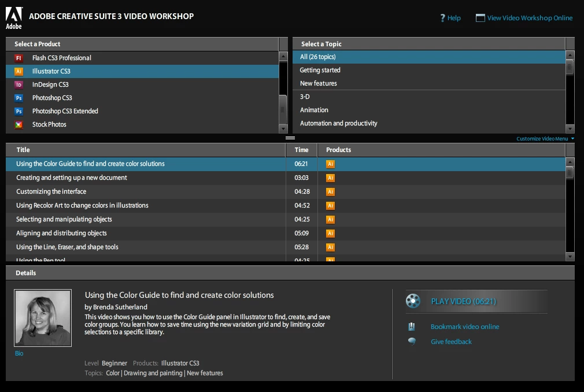This screenshot has height=392, width=584.
Task: Click the Photoshop CS3 Extended Ps icon
Action: [19, 112]
